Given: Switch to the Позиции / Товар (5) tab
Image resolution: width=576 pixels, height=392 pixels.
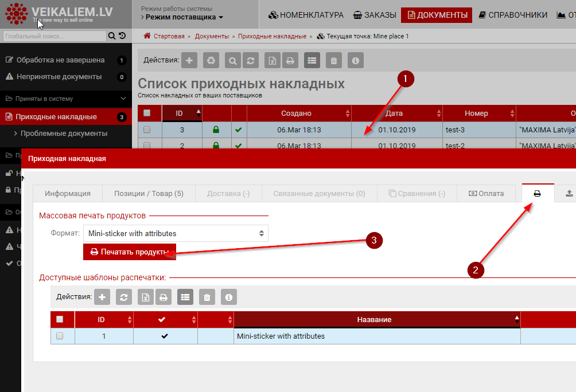Looking at the screenshot, I should pos(149,194).
